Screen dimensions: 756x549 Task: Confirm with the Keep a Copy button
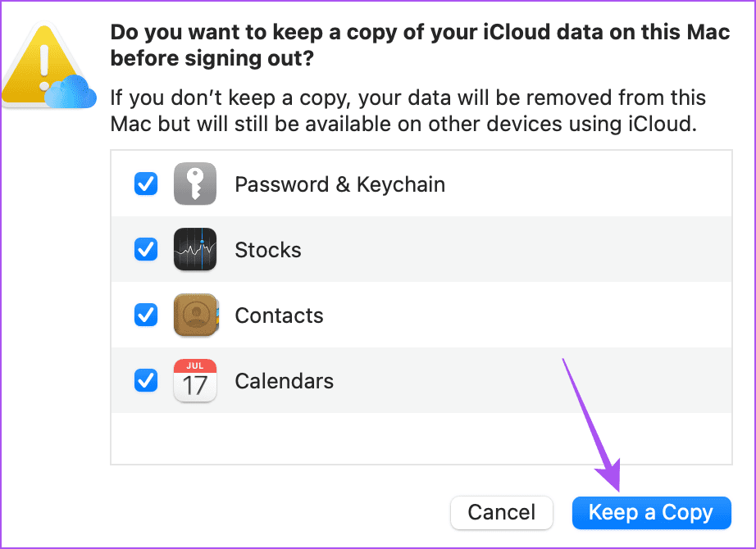(x=650, y=513)
